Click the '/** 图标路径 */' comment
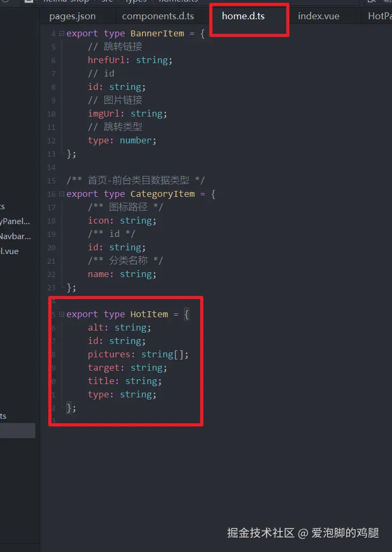 [125, 208]
